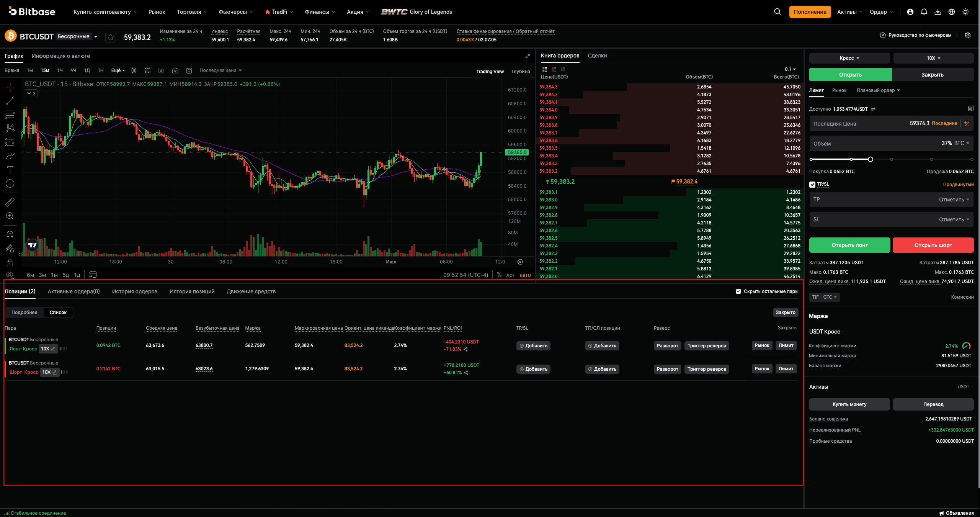Uncheck the TP/SL checkbox
980x517 pixels.
point(812,185)
